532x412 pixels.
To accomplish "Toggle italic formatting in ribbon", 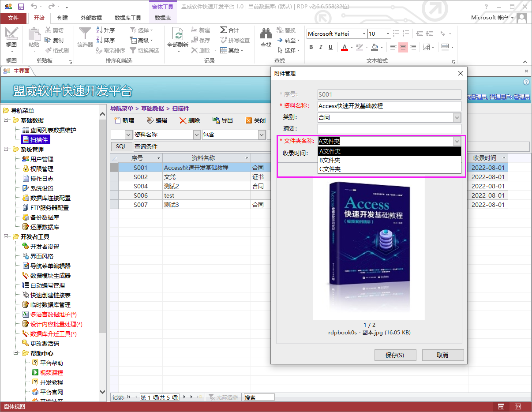I will [x=321, y=47].
